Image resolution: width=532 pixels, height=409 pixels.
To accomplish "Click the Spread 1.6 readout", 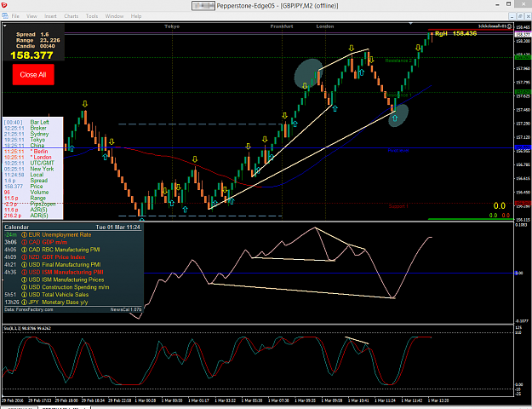I will point(32,34).
